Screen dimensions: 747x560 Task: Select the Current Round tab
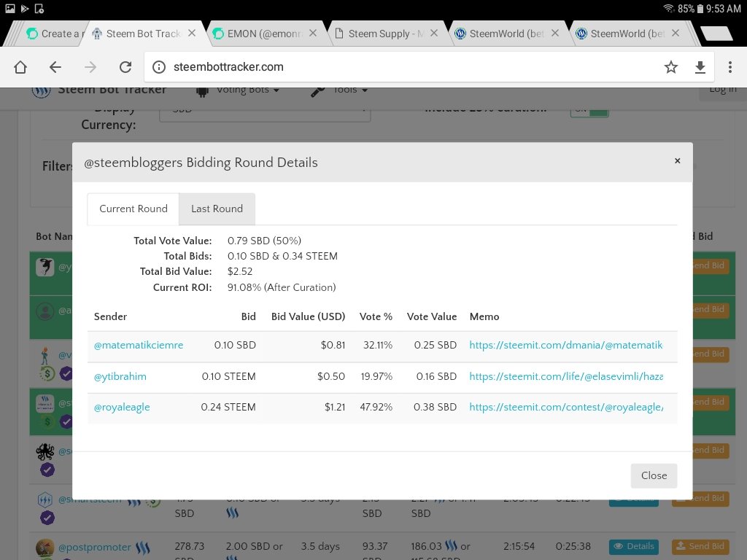click(x=133, y=209)
